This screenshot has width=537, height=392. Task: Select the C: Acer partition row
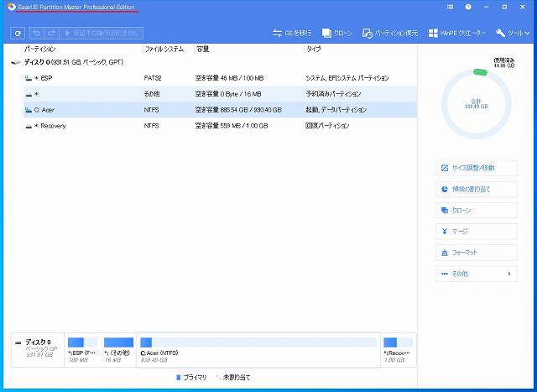click(220, 110)
